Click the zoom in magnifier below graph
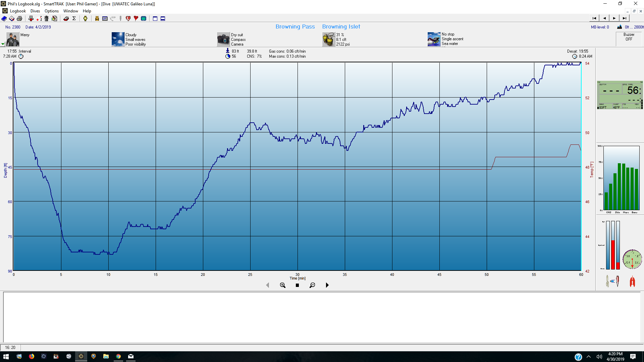The width and height of the screenshot is (644, 362). click(x=282, y=285)
